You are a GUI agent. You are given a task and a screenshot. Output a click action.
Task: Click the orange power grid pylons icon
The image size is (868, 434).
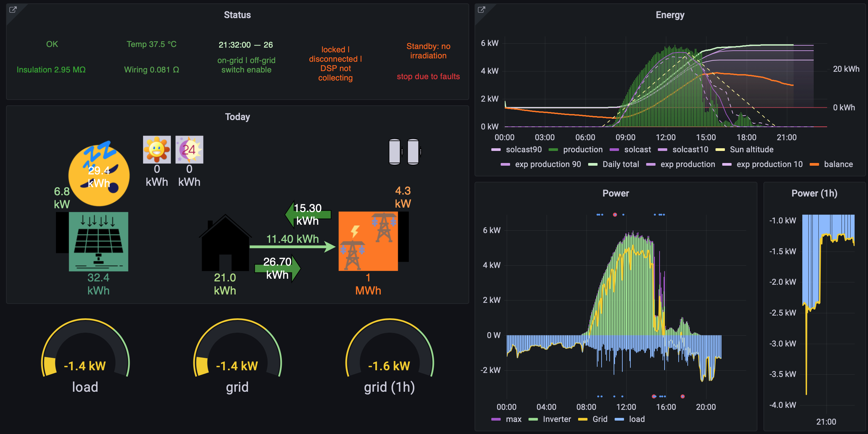pos(368,241)
